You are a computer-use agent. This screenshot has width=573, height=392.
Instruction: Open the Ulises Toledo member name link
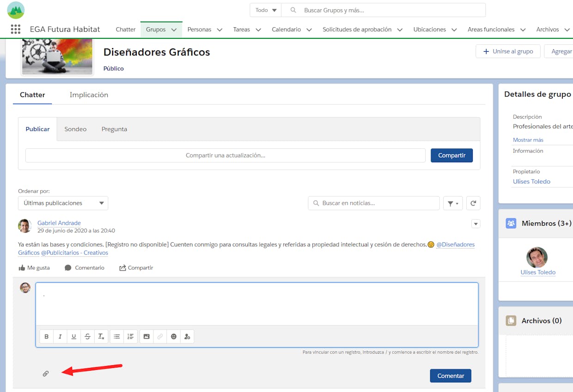(538, 272)
